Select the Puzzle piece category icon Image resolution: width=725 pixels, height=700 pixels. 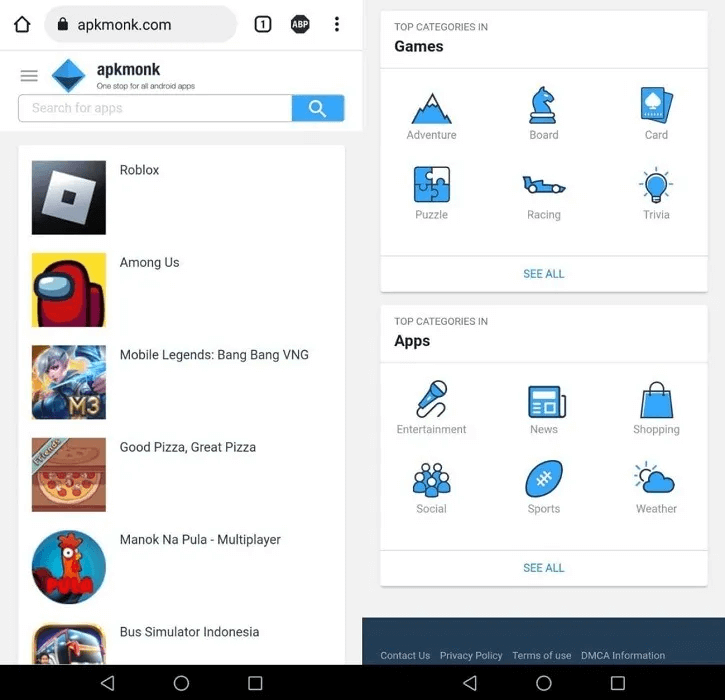pyautogui.click(x=431, y=184)
